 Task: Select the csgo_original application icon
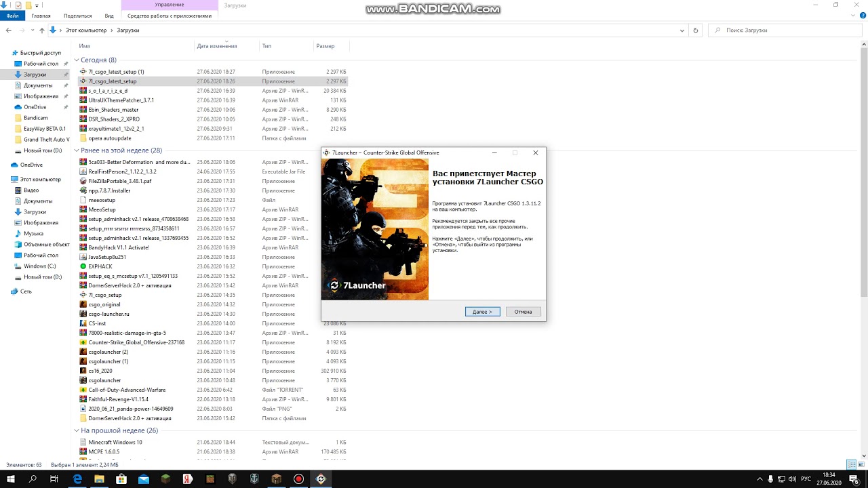pos(83,304)
